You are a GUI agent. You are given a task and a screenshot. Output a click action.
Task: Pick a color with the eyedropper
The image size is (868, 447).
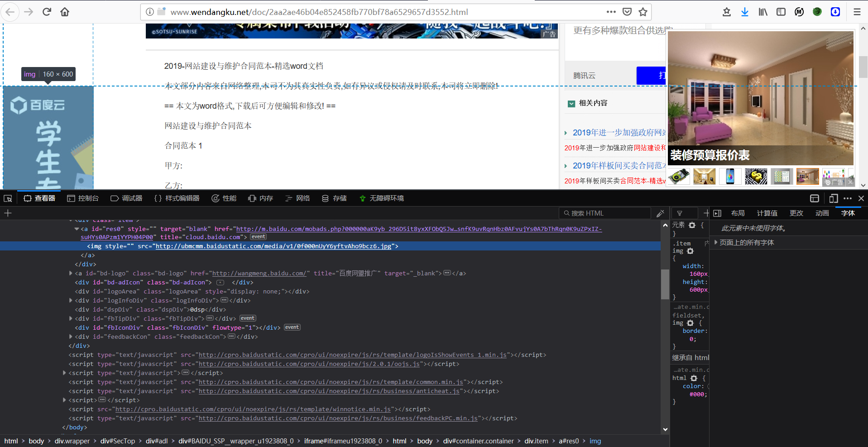[661, 213]
